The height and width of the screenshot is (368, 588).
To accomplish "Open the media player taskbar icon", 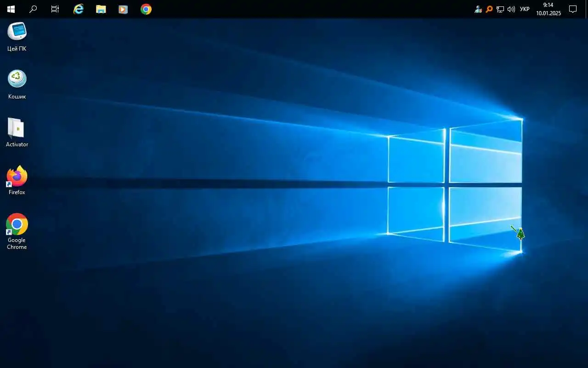I will [123, 9].
